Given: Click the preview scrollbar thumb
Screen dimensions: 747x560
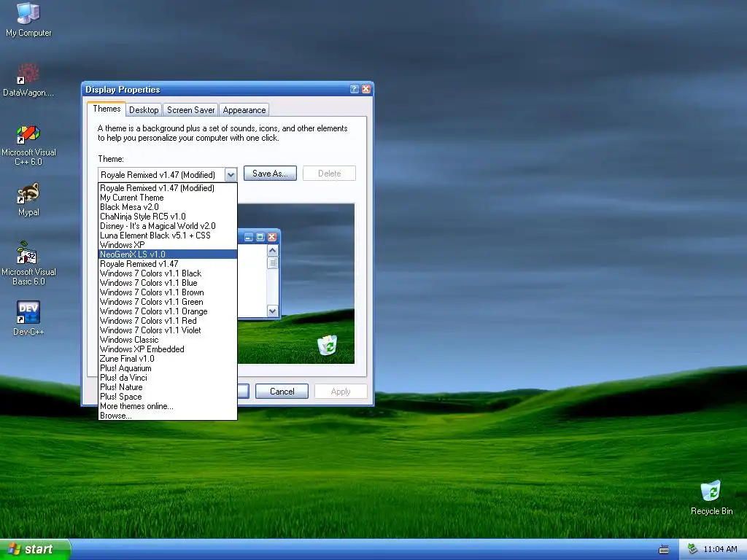Looking at the screenshot, I should 273,262.
